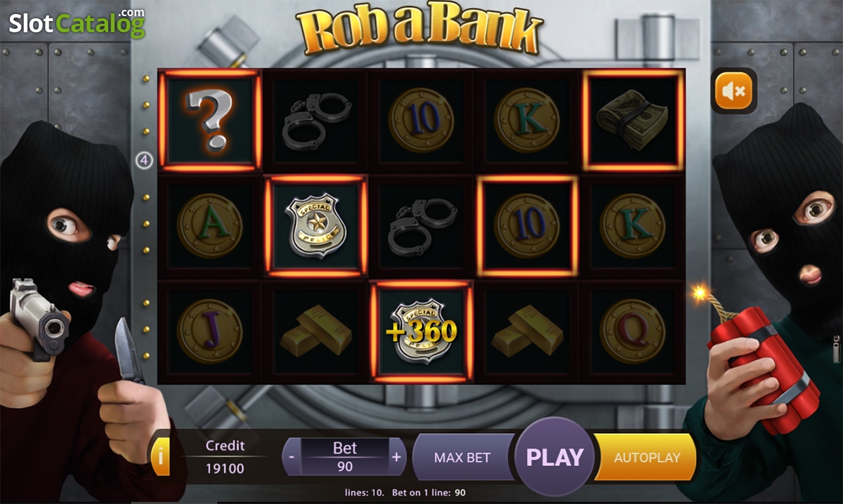Click the police badge in the middle row

tap(315, 225)
